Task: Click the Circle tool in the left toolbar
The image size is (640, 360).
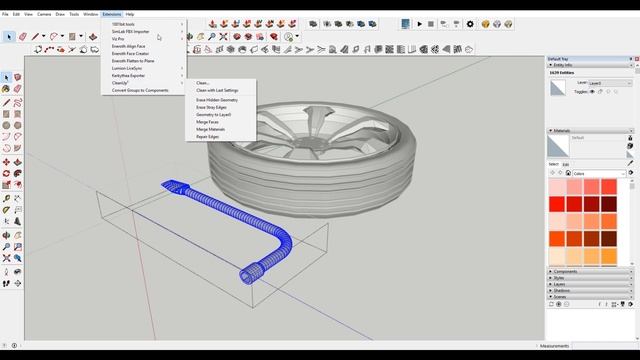Action: (6, 125)
